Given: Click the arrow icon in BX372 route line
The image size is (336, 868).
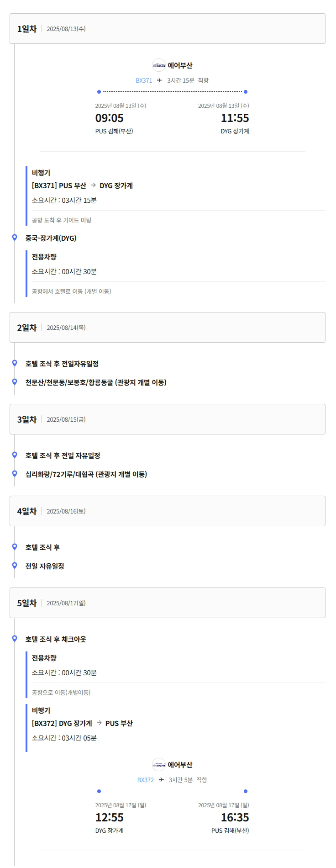Looking at the screenshot, I should coord(99,723).
